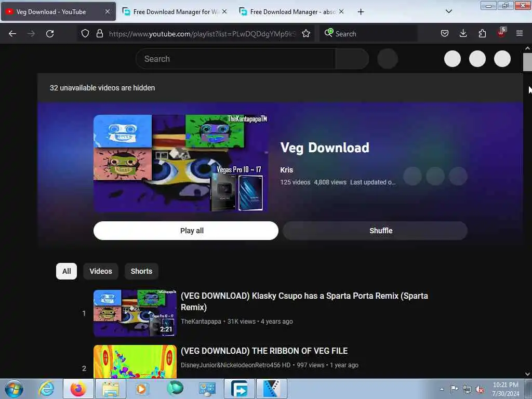Click the Shuffle button
The image size is (532, 399).
tap(375, 231)
